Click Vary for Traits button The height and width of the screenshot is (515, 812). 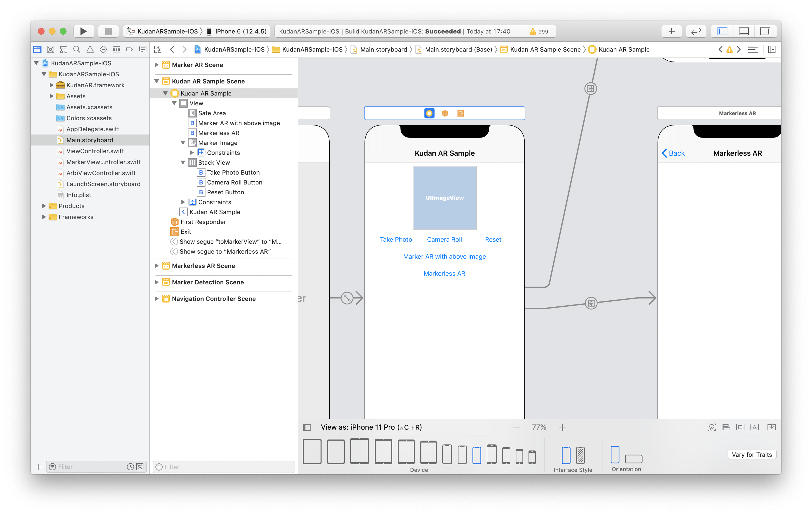[752, 454]
